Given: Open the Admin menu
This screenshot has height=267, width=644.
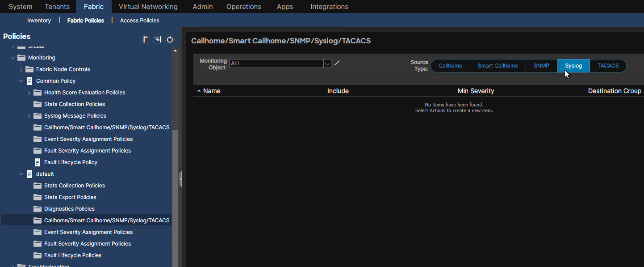Looking at the screenshot, I should [203, 7].
